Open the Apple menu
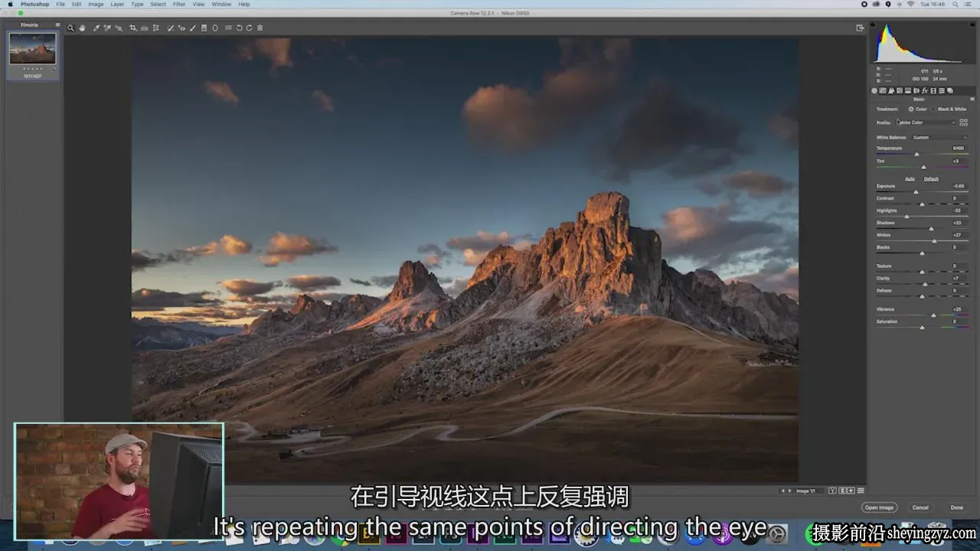The width and height of the screenshot is (980, 551). [10, 5]
